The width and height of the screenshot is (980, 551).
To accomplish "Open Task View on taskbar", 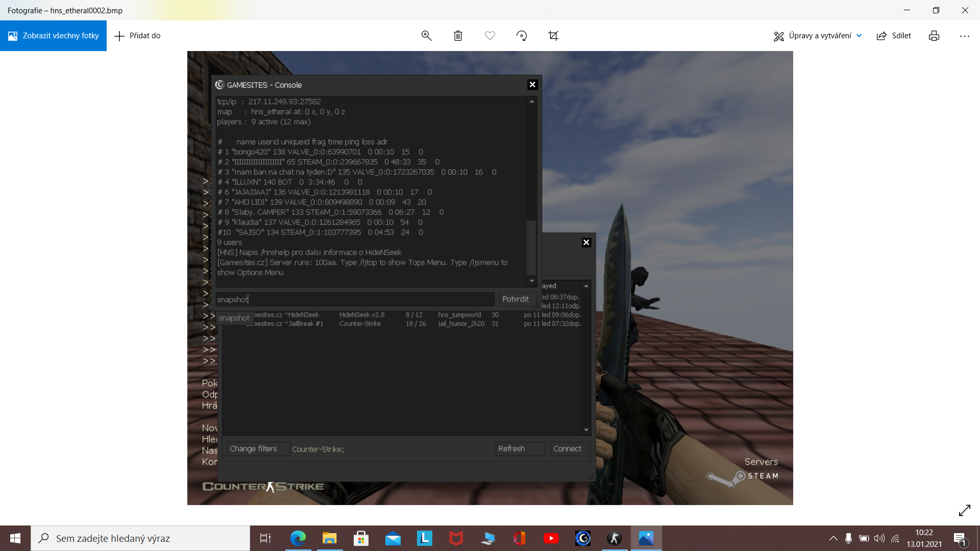I will click(x=265, y=538).
